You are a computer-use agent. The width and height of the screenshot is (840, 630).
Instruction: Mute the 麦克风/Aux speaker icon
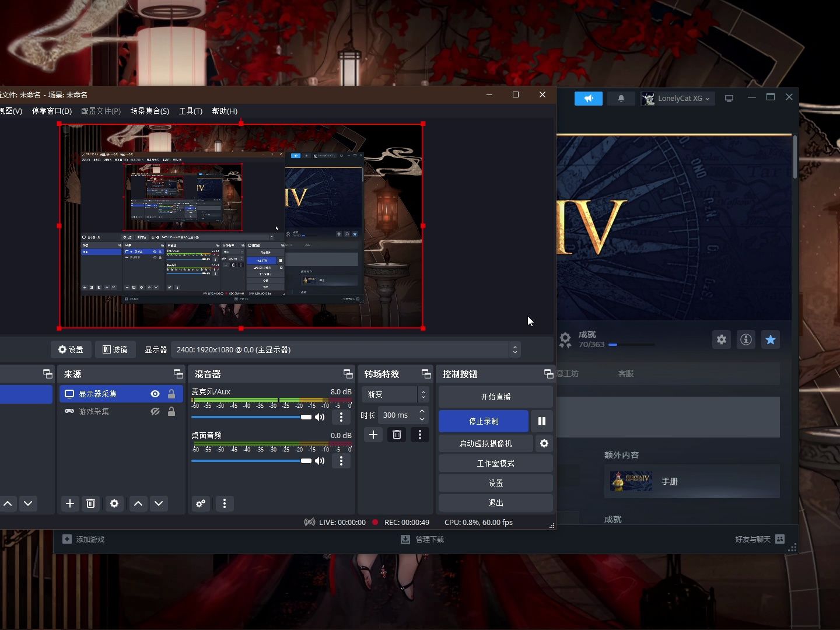coord(320,417)
